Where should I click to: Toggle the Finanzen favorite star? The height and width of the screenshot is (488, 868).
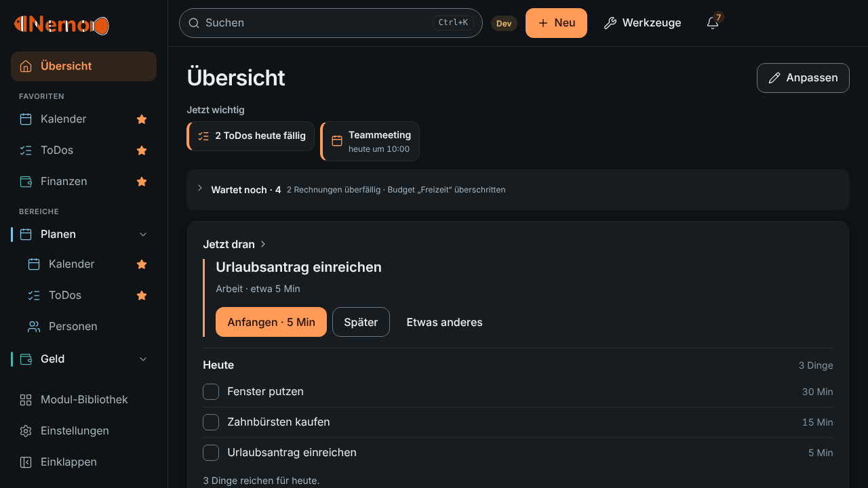[142, 182]
